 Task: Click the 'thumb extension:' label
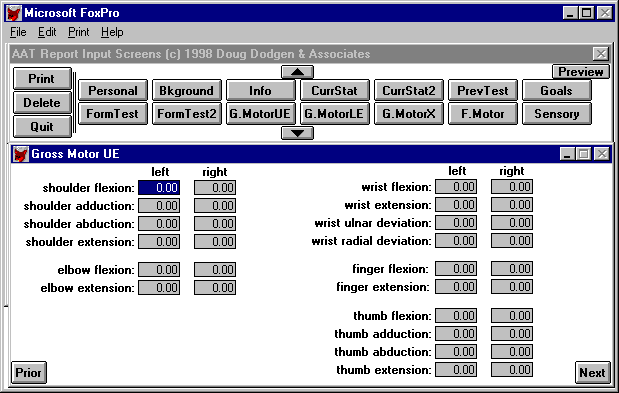click(x=384, y=370)
